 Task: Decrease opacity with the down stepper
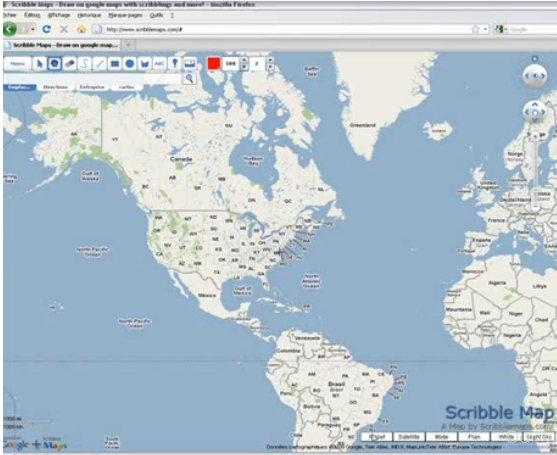point(244,67)
